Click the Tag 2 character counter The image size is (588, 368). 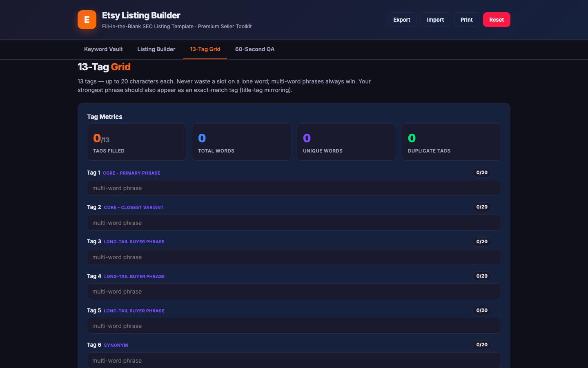pos(482,207)
